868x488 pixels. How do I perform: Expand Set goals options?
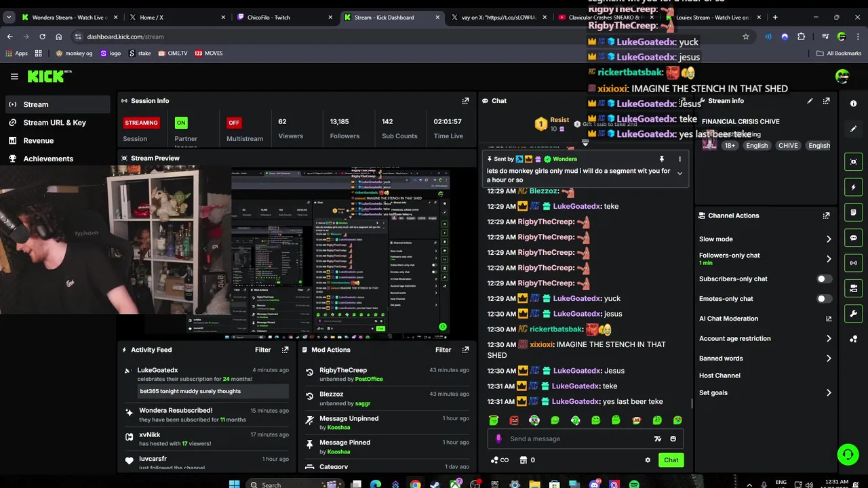[x=829, y=393]
